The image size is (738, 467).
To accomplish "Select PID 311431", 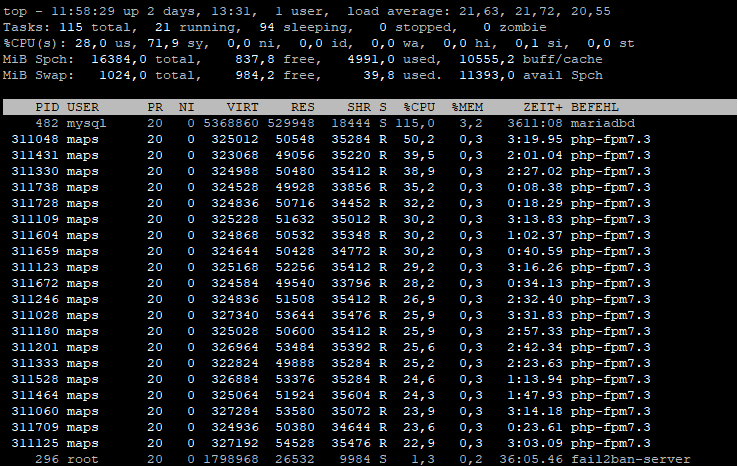I will pyautogui.click(x=35, y=155).
